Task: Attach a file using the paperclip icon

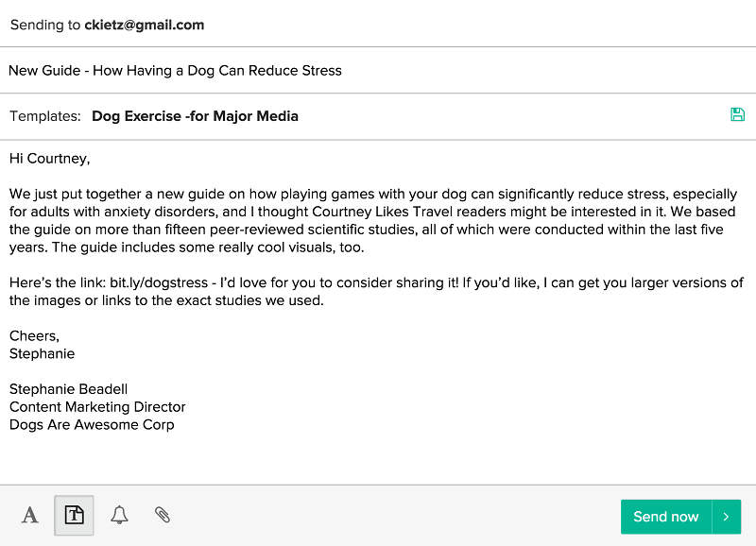Action: pyautogui.click(x=163, y=516)
